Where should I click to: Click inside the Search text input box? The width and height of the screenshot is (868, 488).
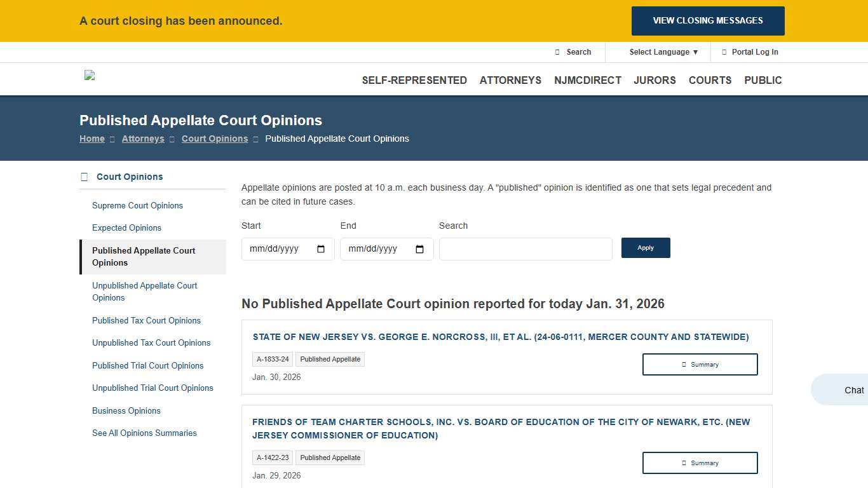pyautogui.click(x=525, y=248)
